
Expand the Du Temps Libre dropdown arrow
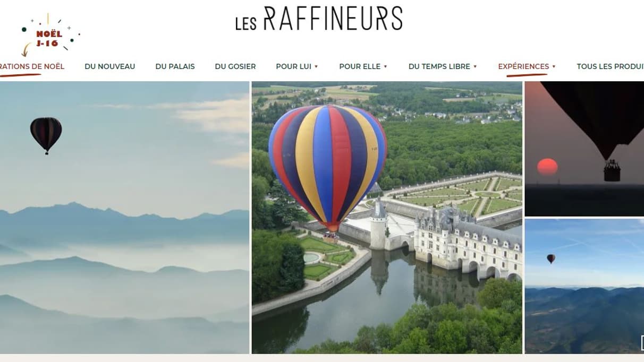click(x=475, y=67)
